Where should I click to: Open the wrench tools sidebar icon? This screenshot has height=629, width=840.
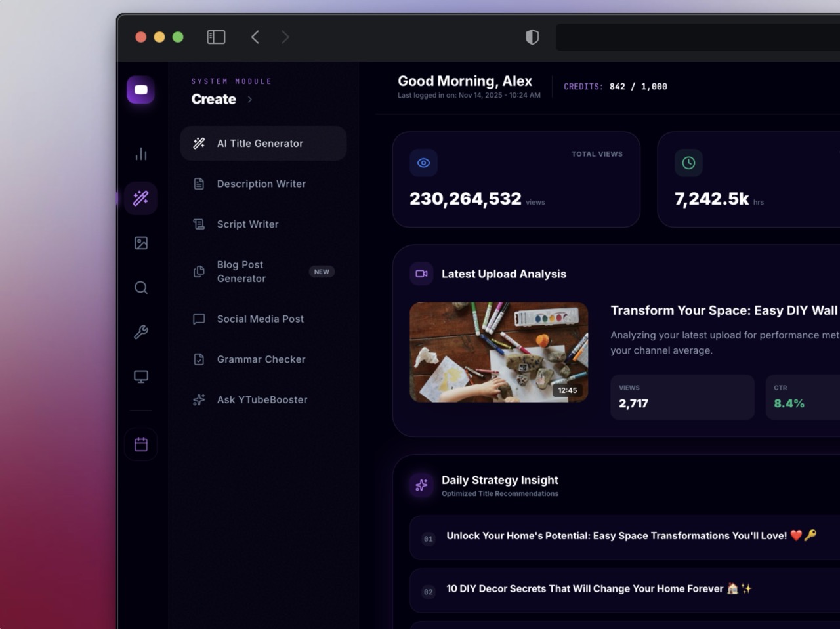tap(141, 332)
